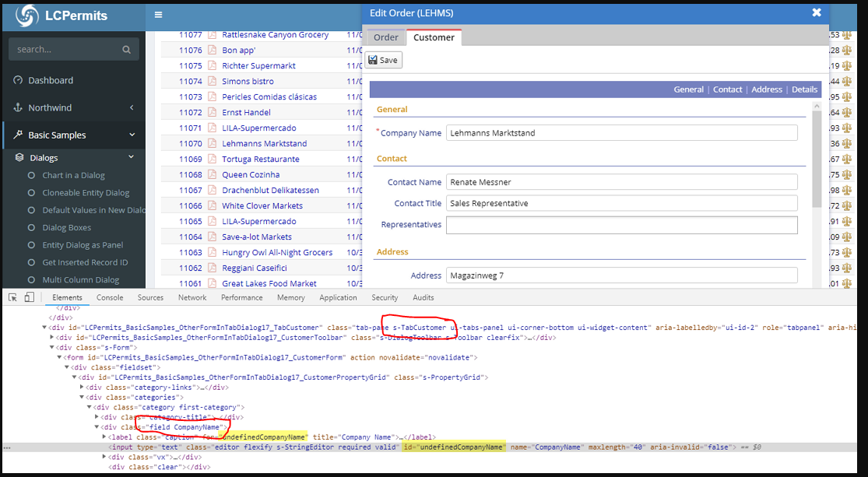Open the PDF icon for order 11073

point(212,96)
